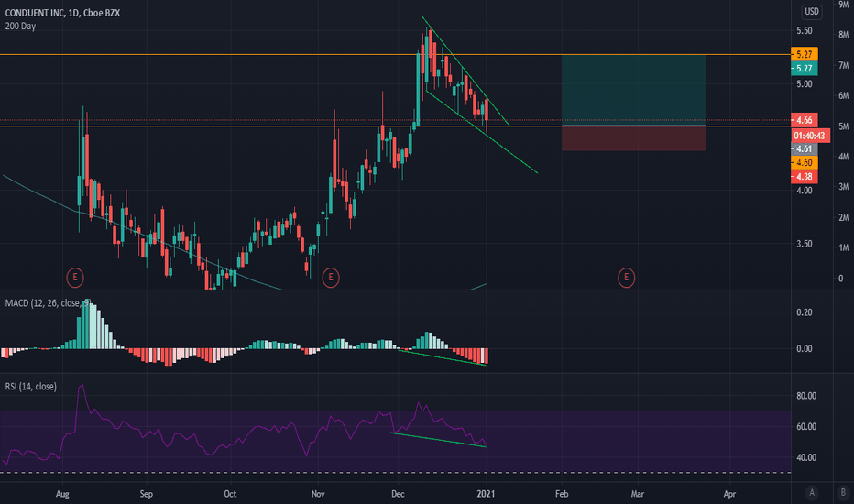This screenshot has width=854, height=504.
Task: Click the Aug label on time axis
Action: (62, 494)
